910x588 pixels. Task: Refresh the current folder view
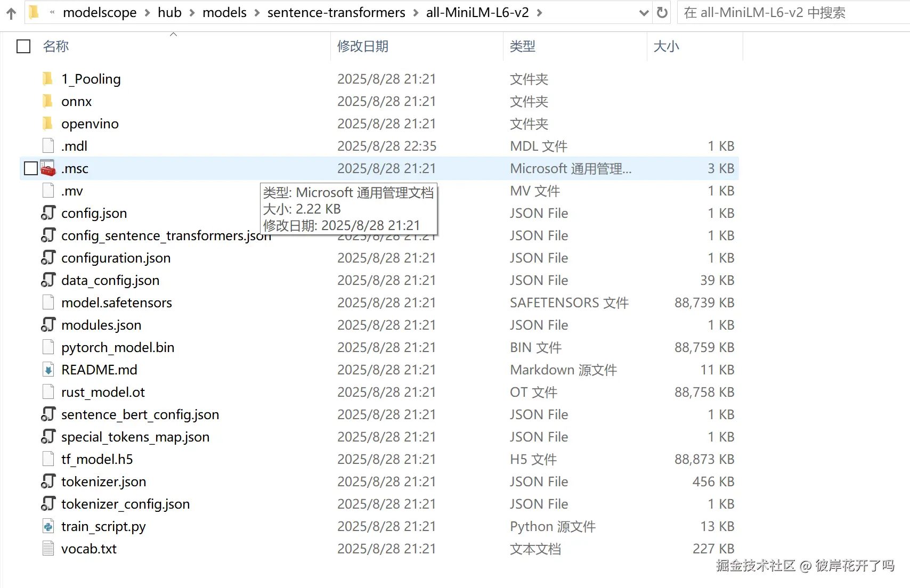point(662,12)
